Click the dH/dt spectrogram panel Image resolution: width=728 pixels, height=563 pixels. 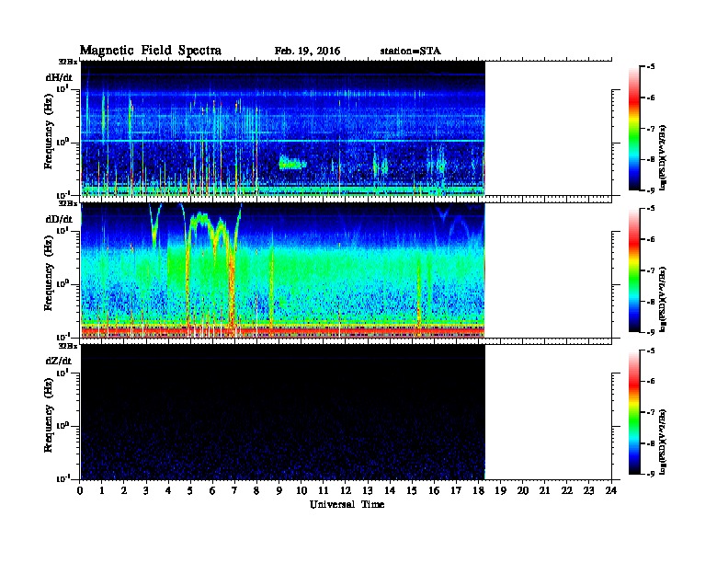[283, 128]
